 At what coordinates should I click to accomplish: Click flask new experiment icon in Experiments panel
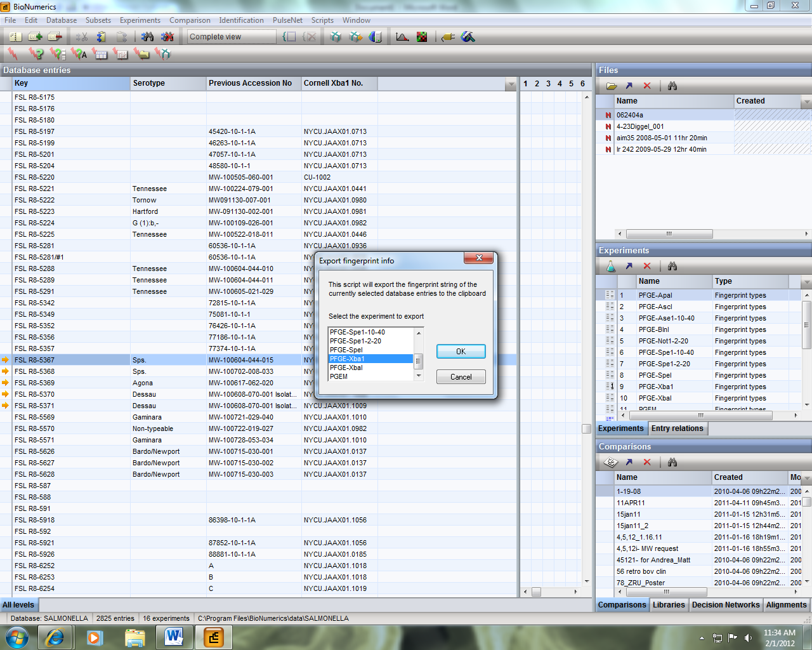coord(611,266)
